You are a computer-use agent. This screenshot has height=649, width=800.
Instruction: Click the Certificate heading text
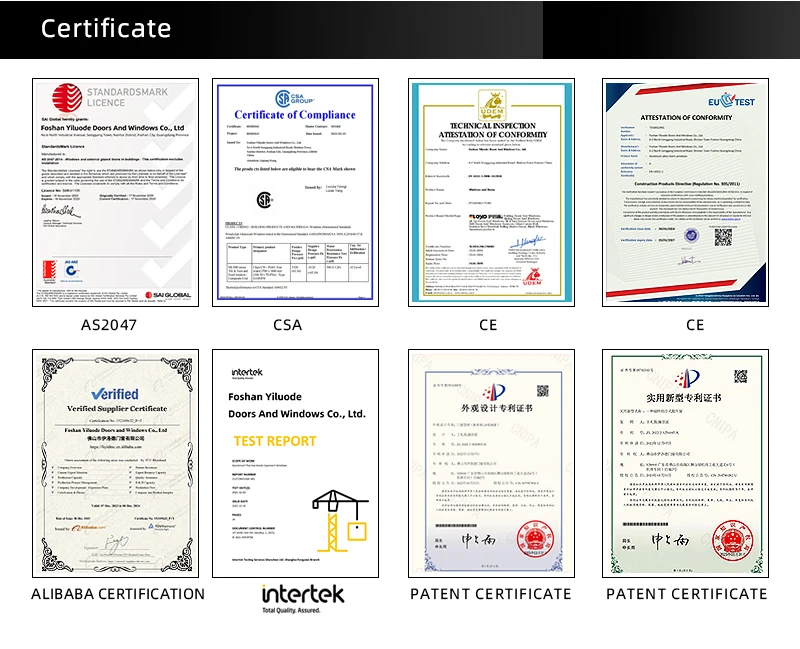click(106, 28)
